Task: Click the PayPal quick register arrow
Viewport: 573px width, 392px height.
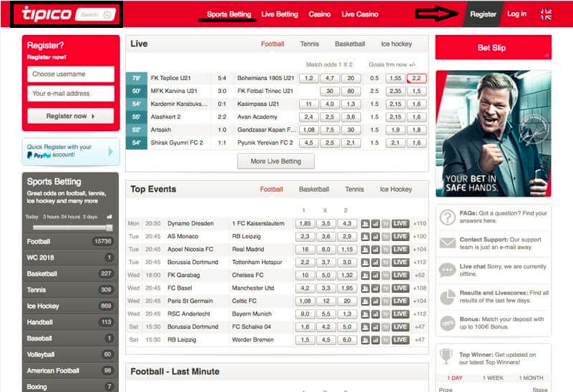Action: click(x=111, y=151)
